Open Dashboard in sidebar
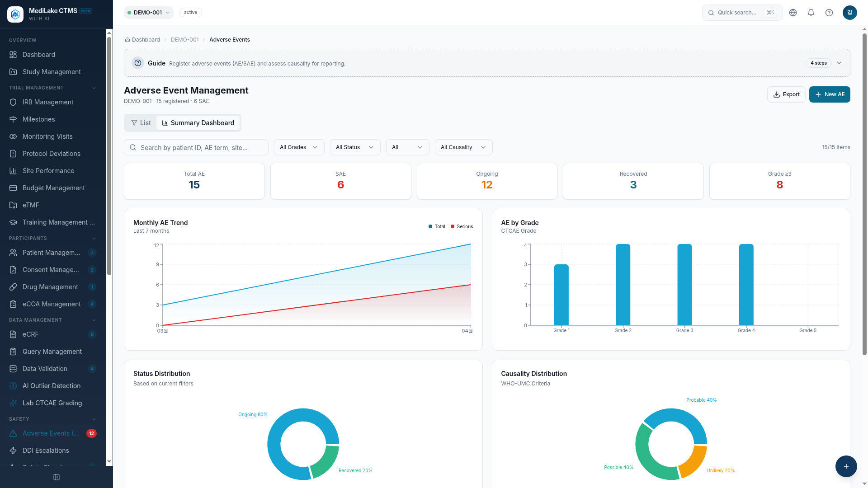 click(53, 55)
